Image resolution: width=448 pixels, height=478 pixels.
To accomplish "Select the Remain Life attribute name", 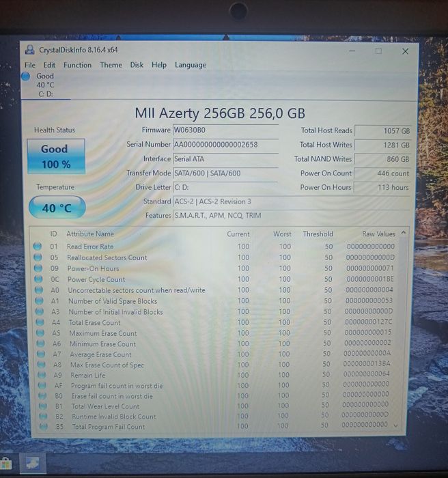I will [88, 376].
